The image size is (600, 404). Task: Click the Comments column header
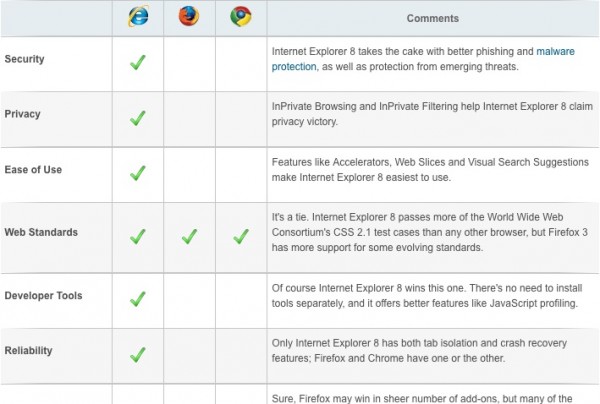(x=432, y=18)
